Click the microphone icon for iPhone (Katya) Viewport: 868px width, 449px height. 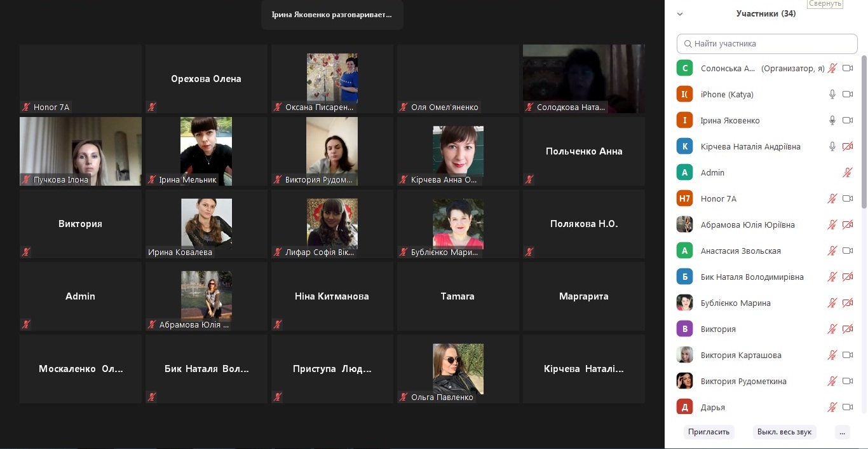(x=832, y=94)
